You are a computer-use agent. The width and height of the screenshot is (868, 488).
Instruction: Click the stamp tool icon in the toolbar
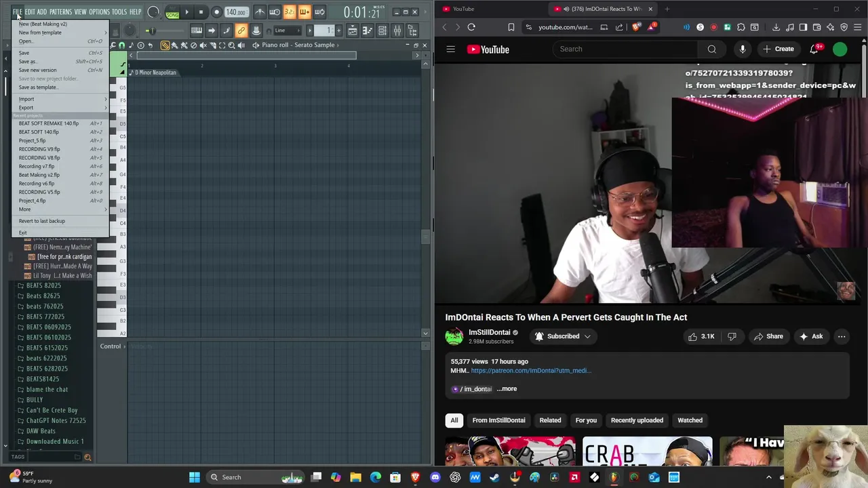(x=256, y=30)
